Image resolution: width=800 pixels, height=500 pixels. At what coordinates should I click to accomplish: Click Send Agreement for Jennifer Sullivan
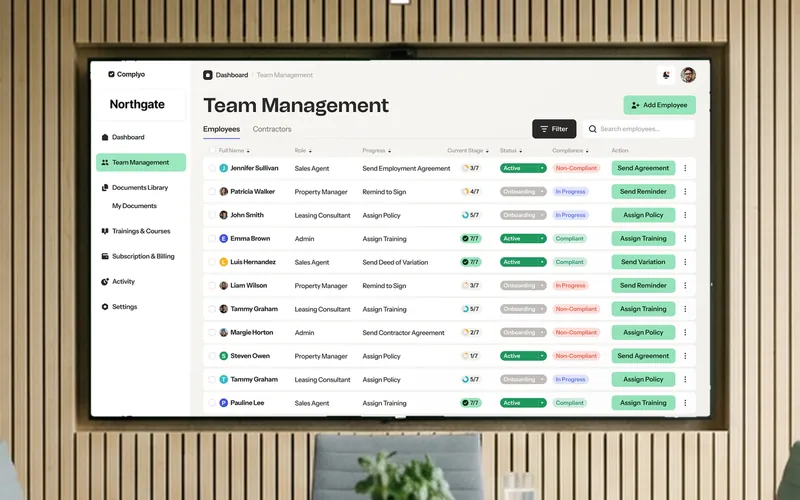pos(643,168)
